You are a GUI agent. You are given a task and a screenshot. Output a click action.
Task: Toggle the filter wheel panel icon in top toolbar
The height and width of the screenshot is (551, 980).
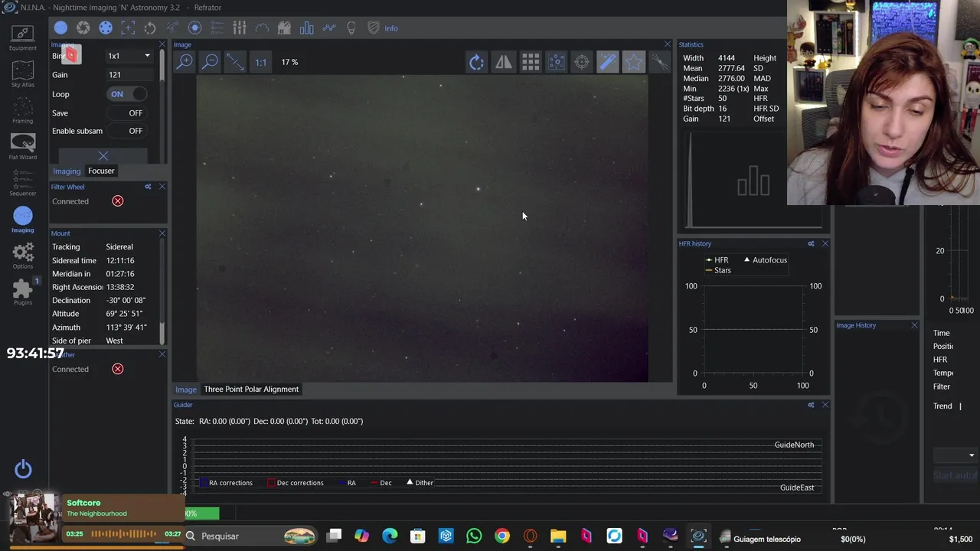pos(106,28)
